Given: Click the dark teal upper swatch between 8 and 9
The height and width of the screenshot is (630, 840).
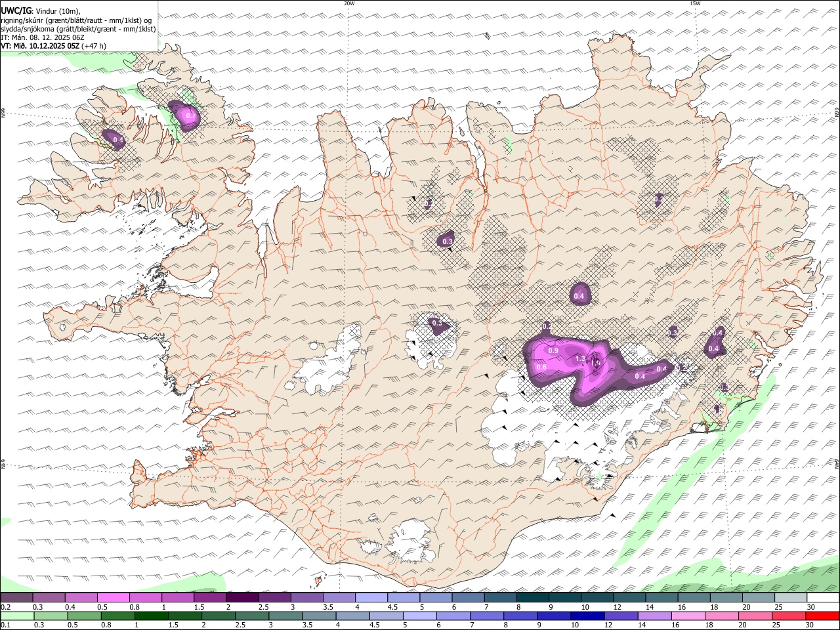Looking at the screenshot, I should click(x=533, y=598).
